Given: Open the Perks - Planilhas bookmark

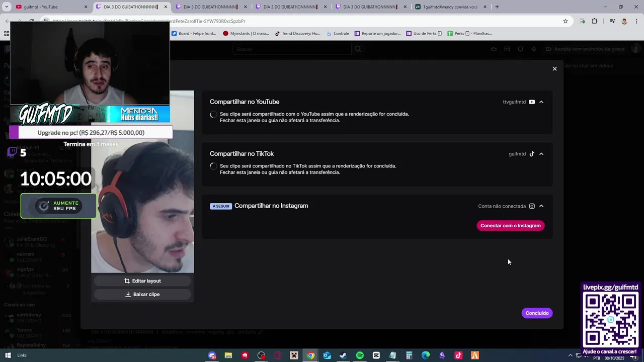Looking at the screenshot, I should (469, 34).
